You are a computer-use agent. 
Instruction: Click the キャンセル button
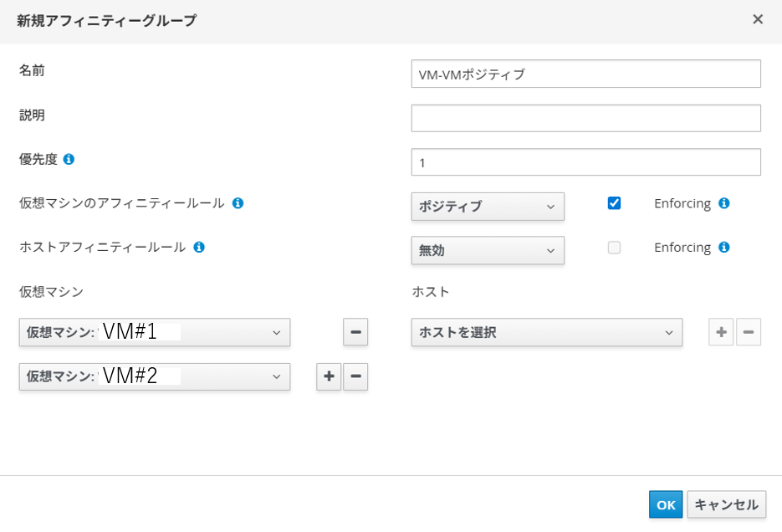tap(726, 504)
